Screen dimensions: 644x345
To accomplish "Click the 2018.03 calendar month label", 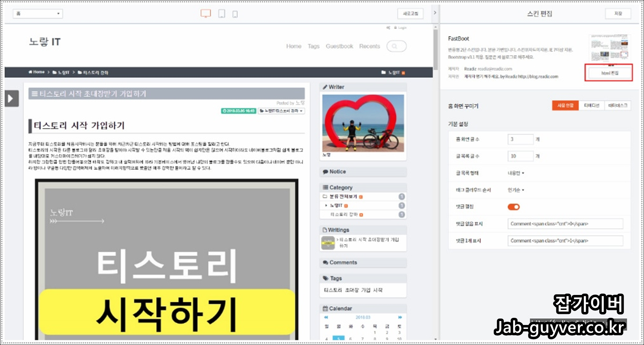I will 363,317.
